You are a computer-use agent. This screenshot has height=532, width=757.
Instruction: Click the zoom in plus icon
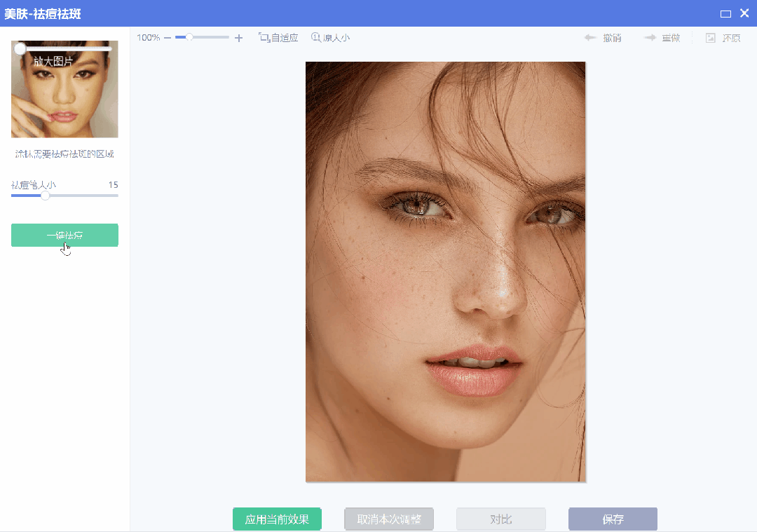click(x=238, y=38)
